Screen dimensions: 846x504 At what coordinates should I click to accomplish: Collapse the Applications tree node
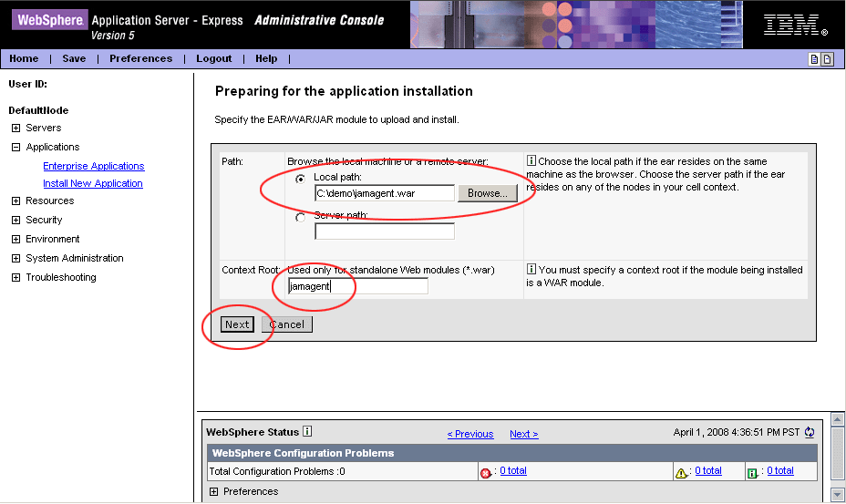[x=16, y=147]
